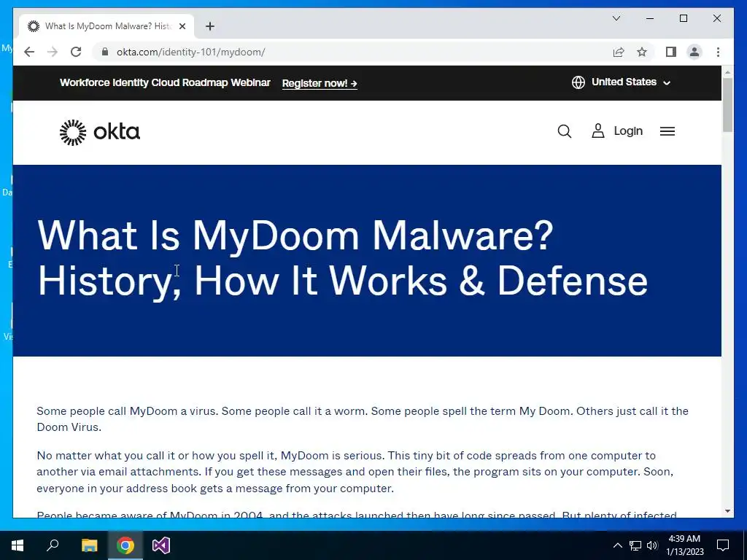Viewport: 747px width, 560px height.
Task: Open the volume speaker tray icon
Action: 652,545
